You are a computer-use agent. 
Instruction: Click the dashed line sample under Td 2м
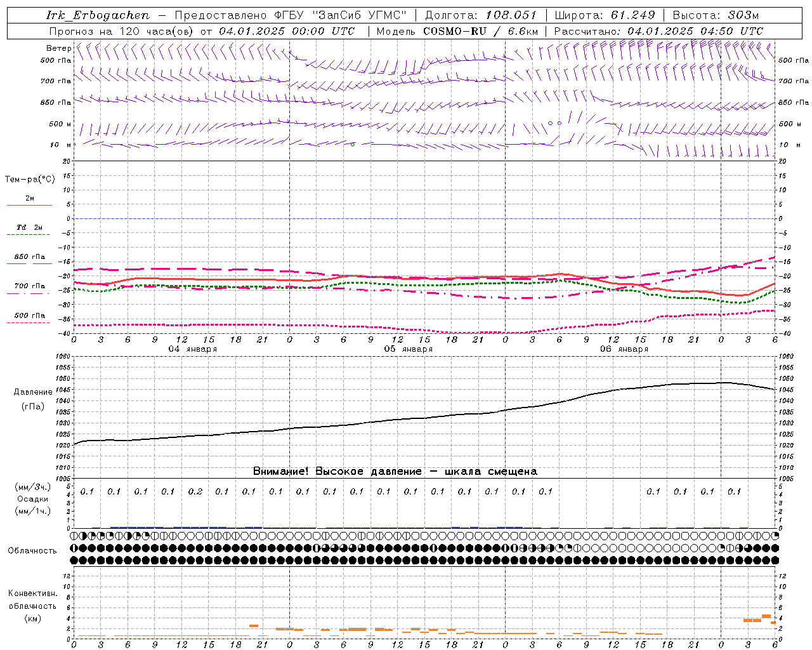29,234
